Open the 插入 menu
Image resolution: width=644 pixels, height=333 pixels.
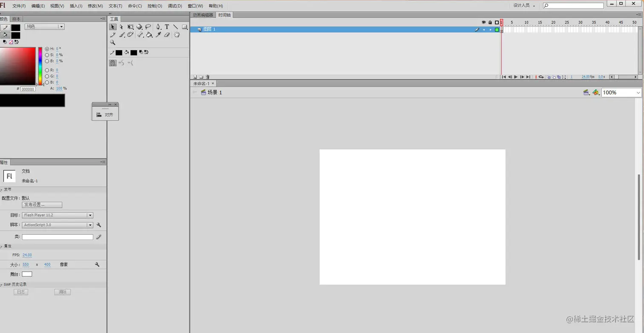tap(75, 6)
